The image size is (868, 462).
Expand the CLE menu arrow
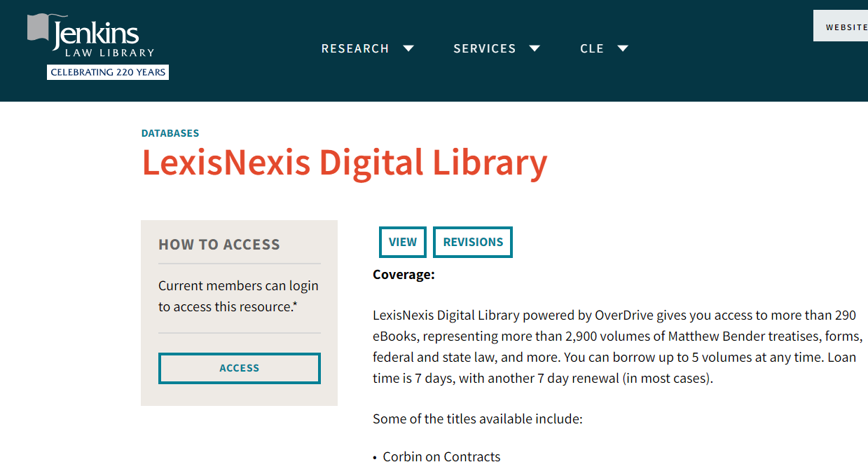click(623, 48)
